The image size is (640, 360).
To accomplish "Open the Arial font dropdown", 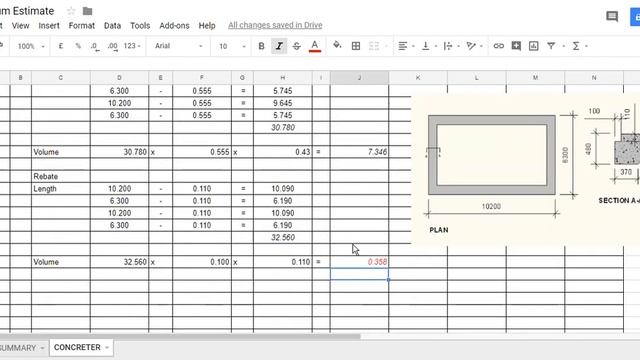I will coord(178,46).
